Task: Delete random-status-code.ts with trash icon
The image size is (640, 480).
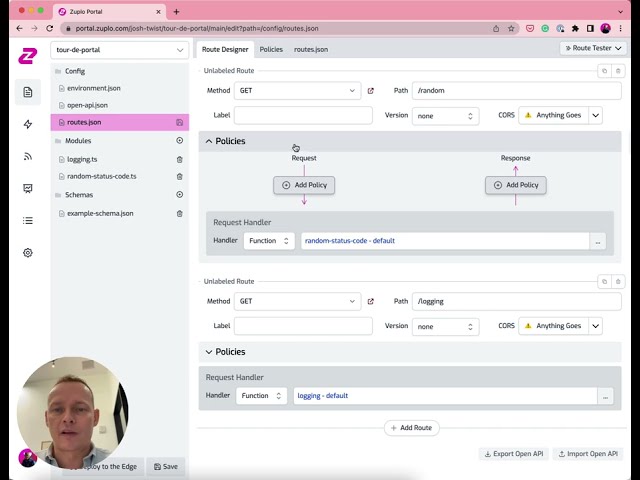Action: point(179,176)
